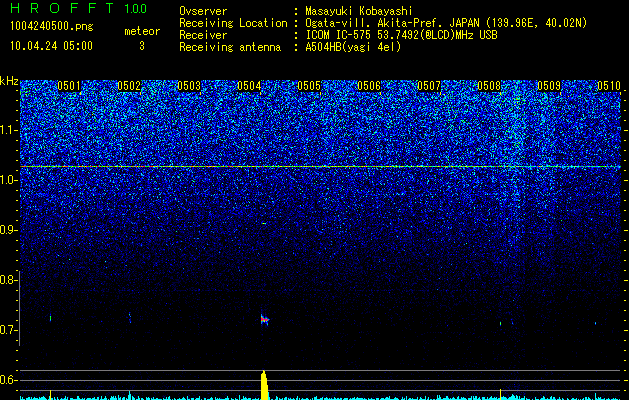The width and height of the screenshot is (629, 400).
Task: Click the 0507 time marker
Action: point(429,86)
